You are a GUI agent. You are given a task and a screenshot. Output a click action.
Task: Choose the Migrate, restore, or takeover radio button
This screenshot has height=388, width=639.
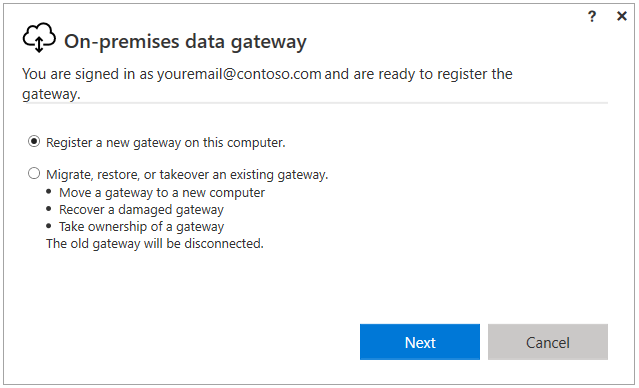pos(34,173)
